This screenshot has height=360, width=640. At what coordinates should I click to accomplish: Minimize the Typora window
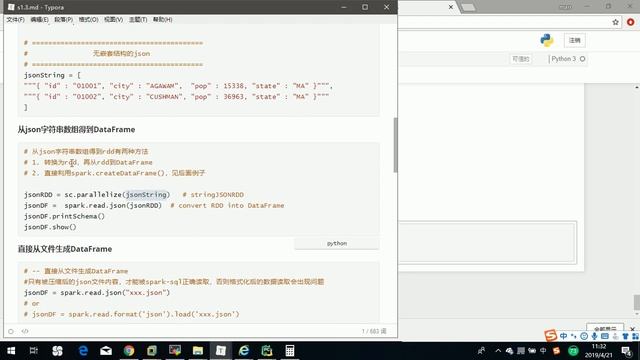click(x=344, y=7)
